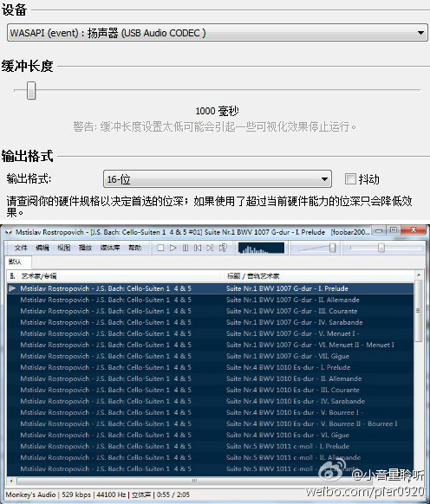Sort by 艺术家/专辑 column header
This screenshot has width=430, height=504.
pyautogui.click(x=119, y=275)
